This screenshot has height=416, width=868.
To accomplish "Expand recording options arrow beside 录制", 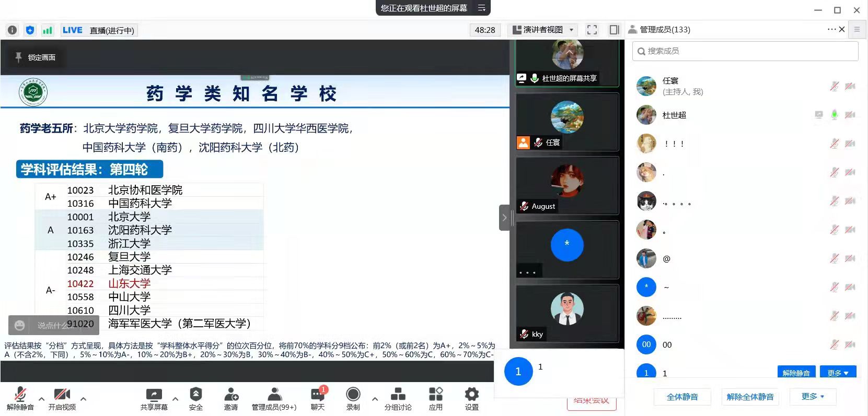I will [x=375, y=399].
